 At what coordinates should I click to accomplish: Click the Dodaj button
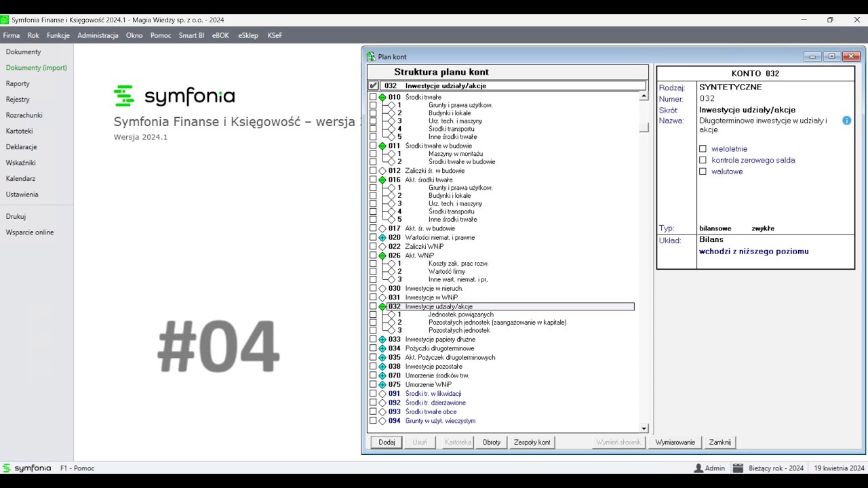(387, 443)
